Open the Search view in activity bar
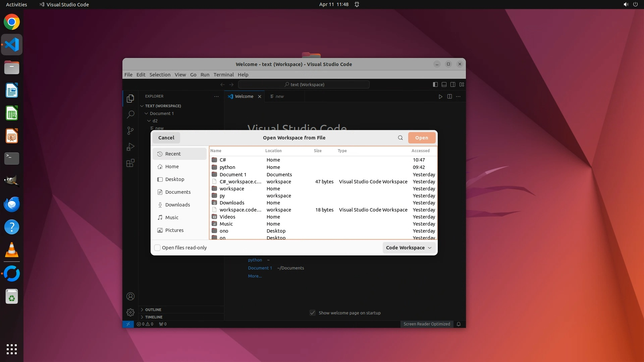The height and width of the screenshot is (362, 644). pos(130,115)
